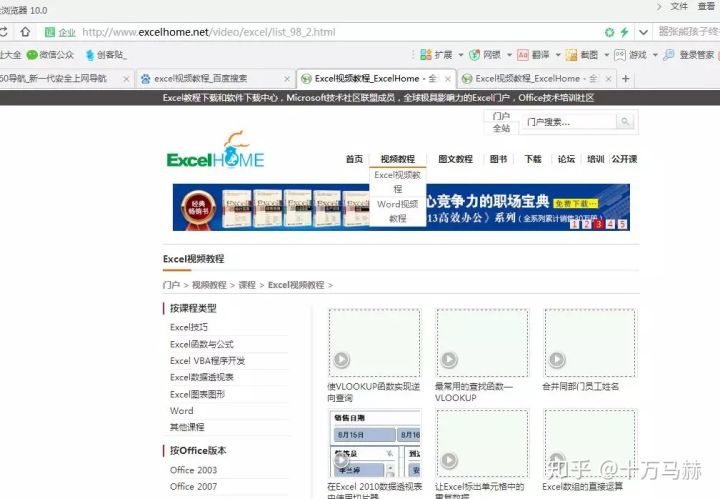
Task: Click the green refresh circle icon
Action: pyautogui.click(x=609, y=32)
